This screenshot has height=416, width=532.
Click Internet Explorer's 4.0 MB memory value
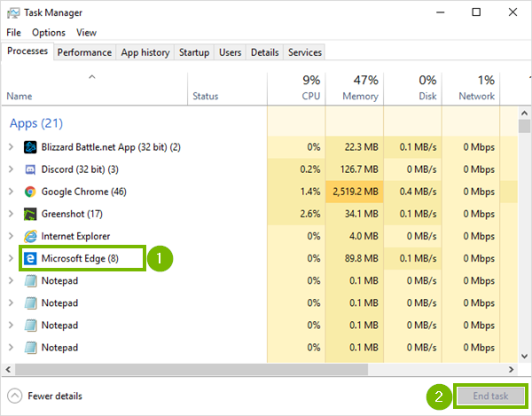[x=364, y=236]
